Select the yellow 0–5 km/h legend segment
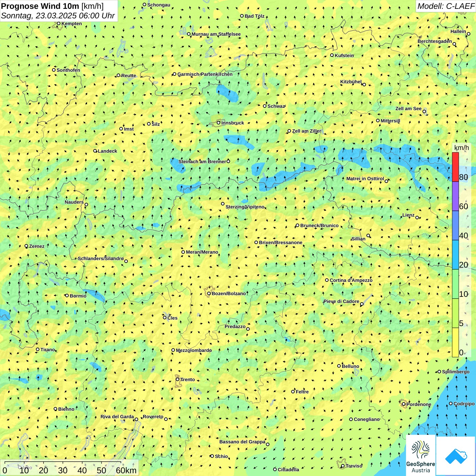This screenshot has height=476, width=476. 455,342
